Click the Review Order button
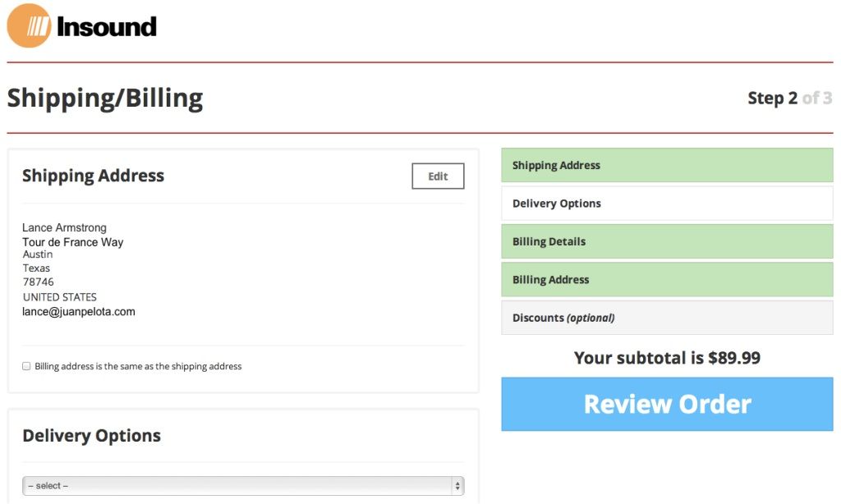This screenshot has width=841, height=504. click(x=667, y=404)
